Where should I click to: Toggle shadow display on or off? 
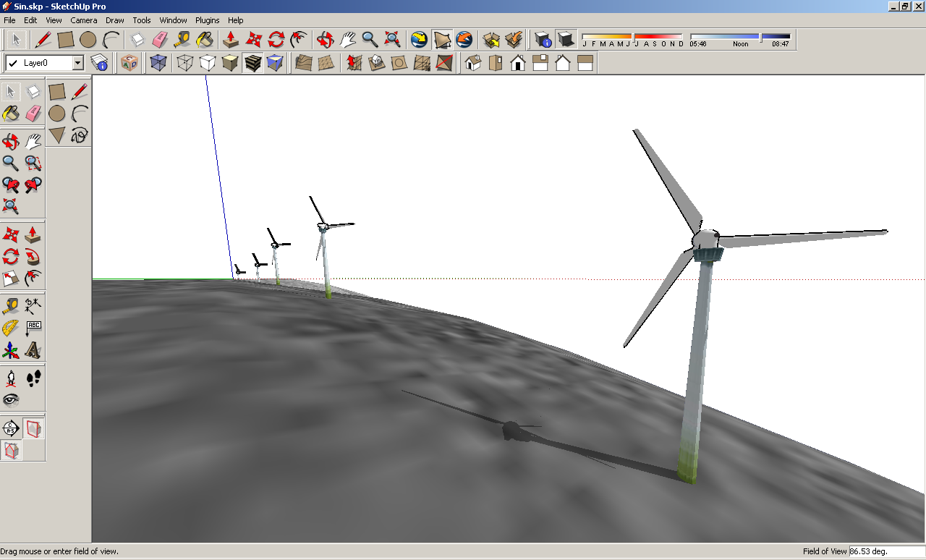point(564,41)
